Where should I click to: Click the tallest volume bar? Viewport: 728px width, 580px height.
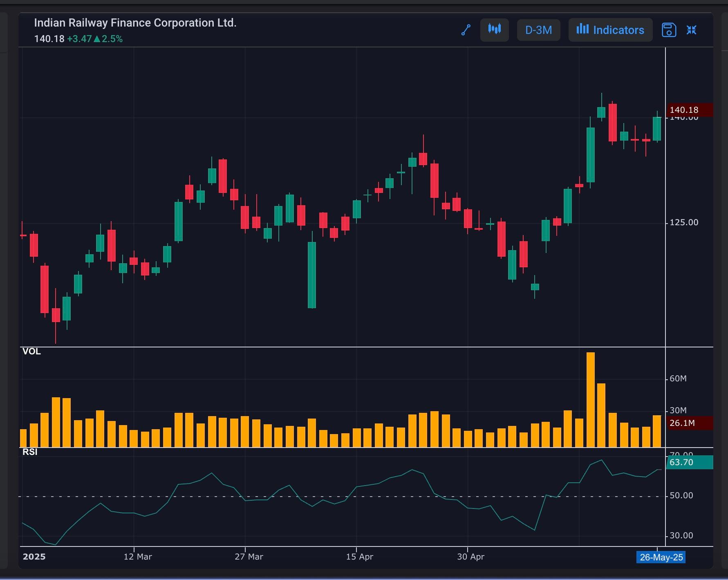[x=591, y=399]
